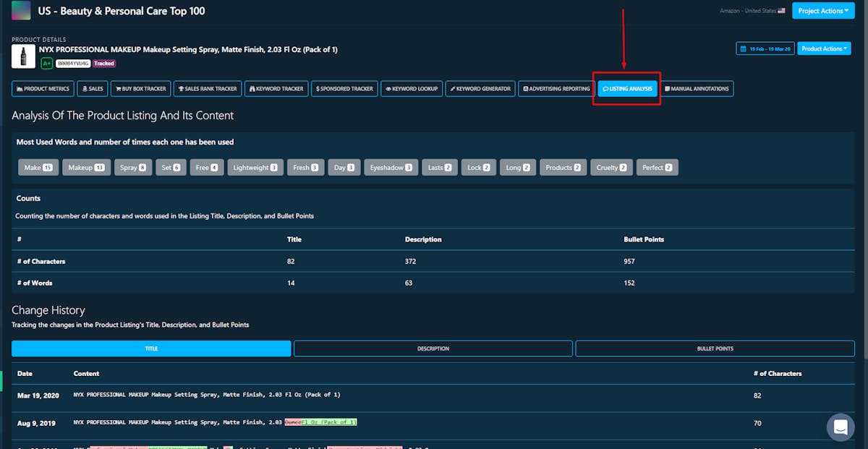Click the B0084YVU4G ASIN badge

tap(73, 64)
